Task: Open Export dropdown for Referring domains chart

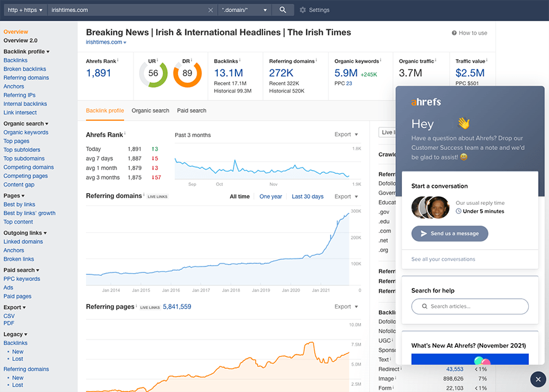Action: [x=346, y=197]
